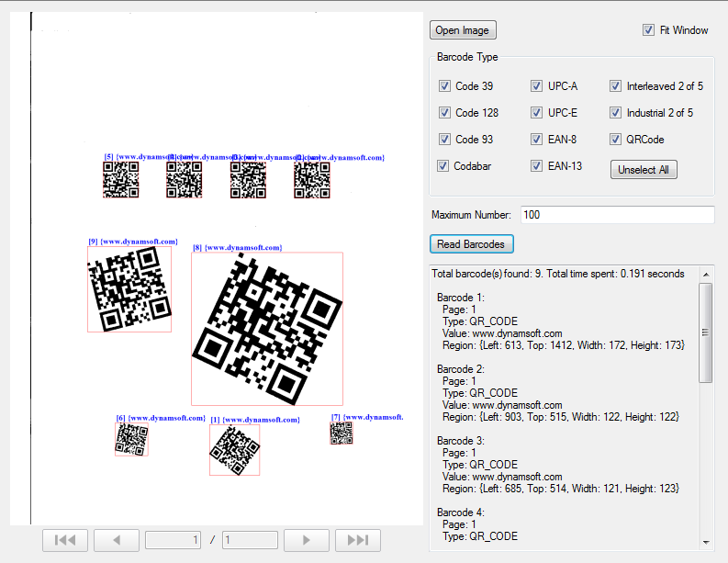
Task: Click the Maximum Number input field
Action: click(618, 215)
